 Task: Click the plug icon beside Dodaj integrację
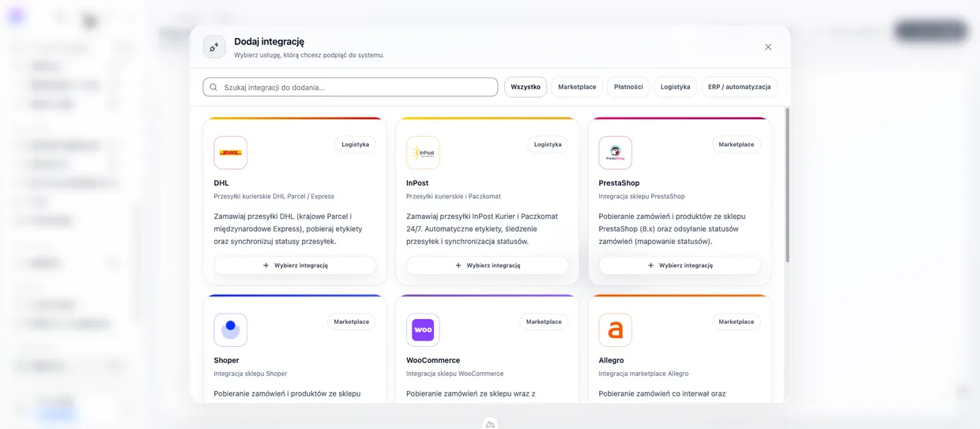pyautogui.click(x=214, y=47)
